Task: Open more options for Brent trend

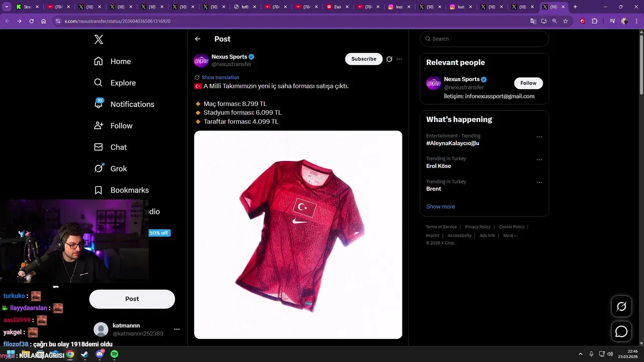Action: click(x=539, y=183)
